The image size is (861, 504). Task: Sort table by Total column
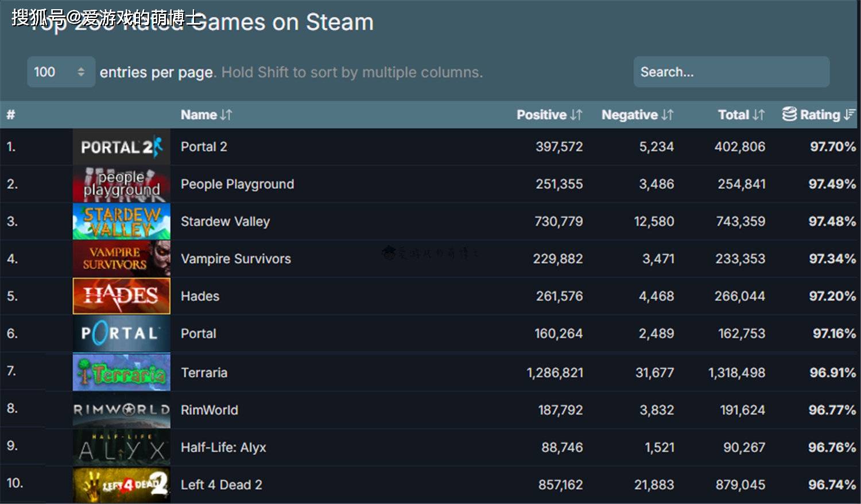pyautogui.click(x=758, y=115)
